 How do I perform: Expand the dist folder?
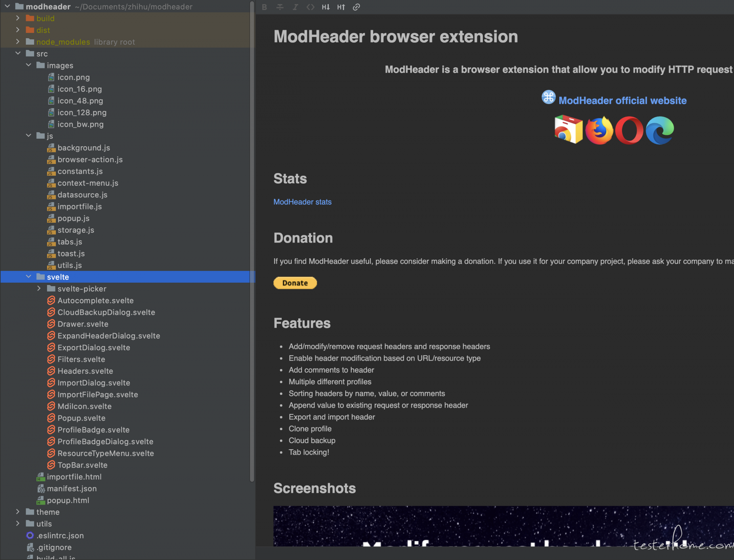coord(18,30)
